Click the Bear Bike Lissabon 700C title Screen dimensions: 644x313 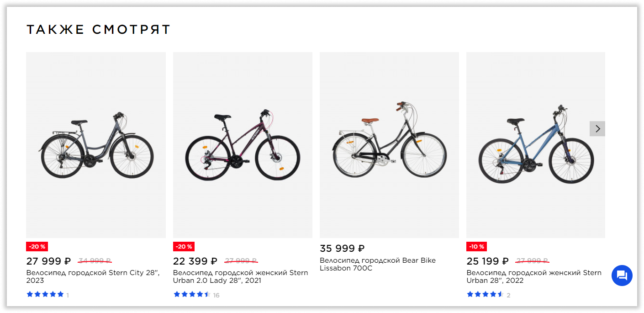[378, 264]
